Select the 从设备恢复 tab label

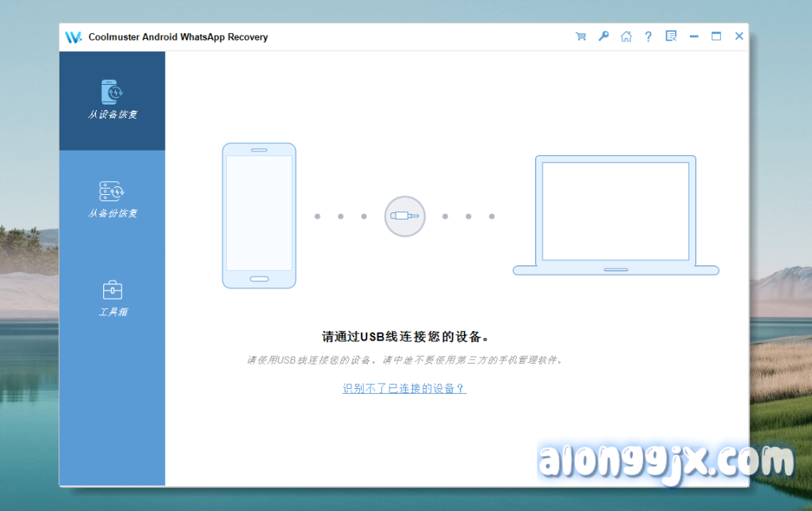point(112,115)
